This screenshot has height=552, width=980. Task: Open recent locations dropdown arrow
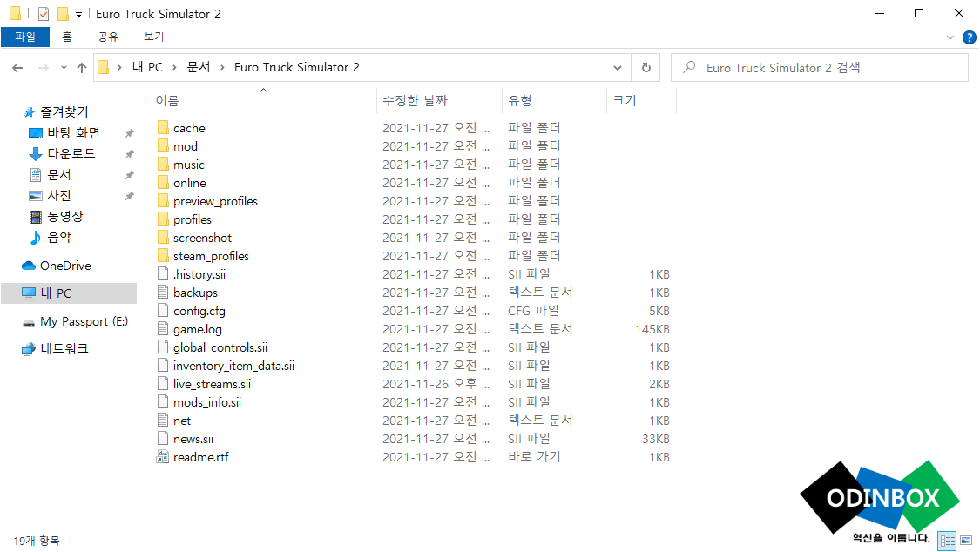click(64, 67)
